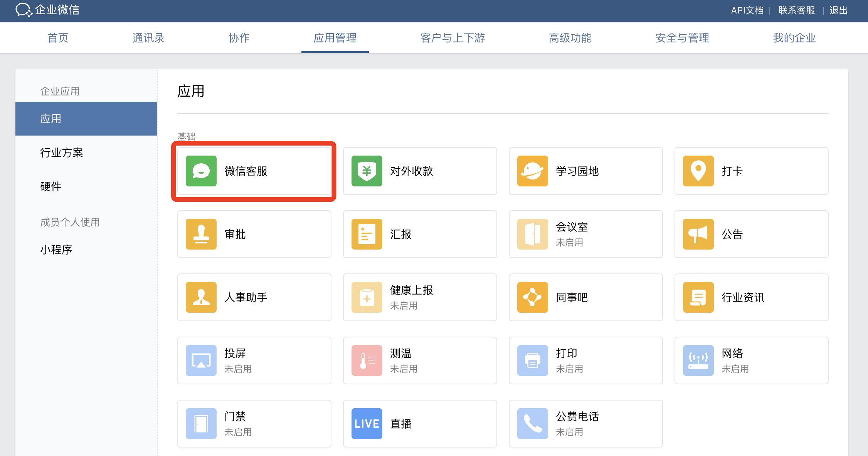
Task: Open the 会议室 app label
Action: [572, 227]
